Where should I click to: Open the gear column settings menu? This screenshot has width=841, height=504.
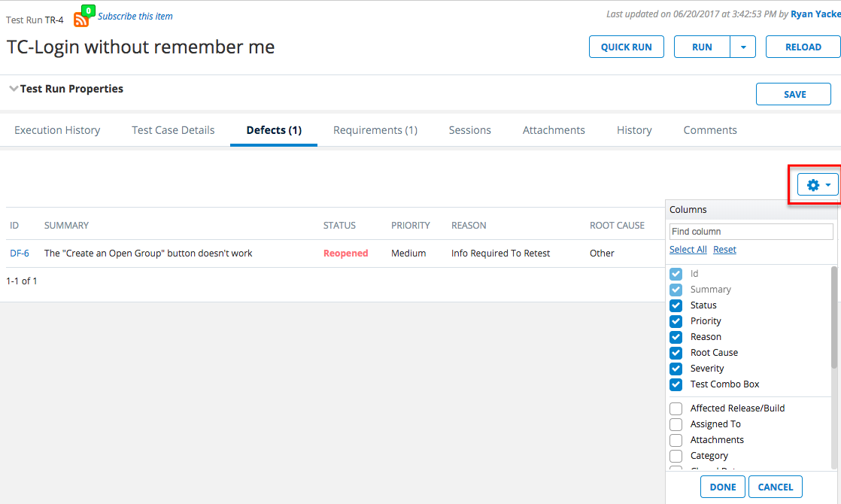(x=818, y=184)
